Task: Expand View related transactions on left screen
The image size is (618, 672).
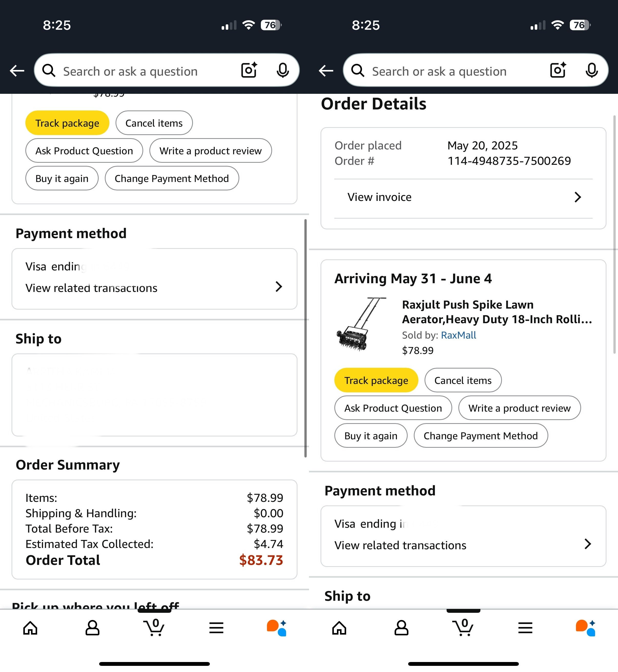Action: click(154, 287)
